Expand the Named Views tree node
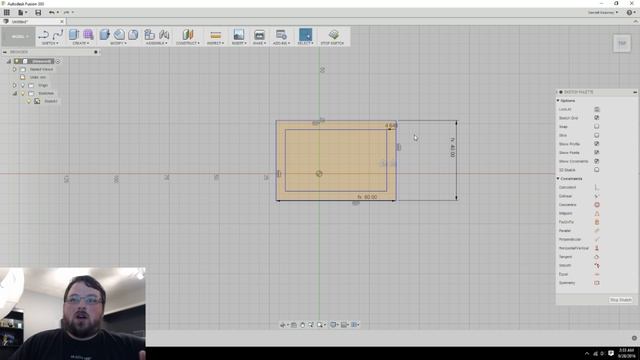This screenshot has height=360, width=640. coord(15,69)
